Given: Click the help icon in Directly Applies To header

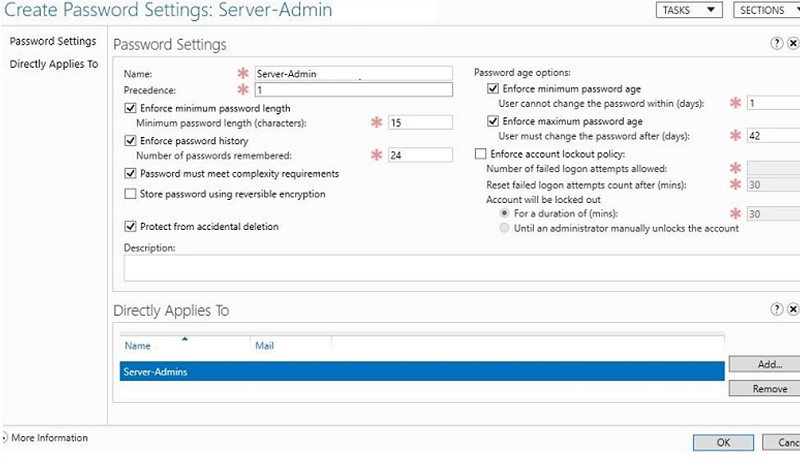Looking at the screenshot, I should click(777, 310).
